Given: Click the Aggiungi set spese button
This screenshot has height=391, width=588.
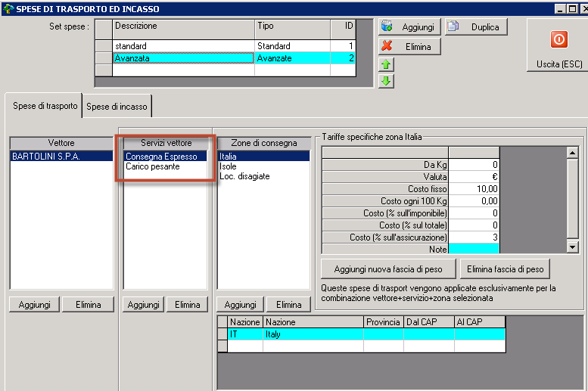Looking at the screenshot, I should pyautogui.click(x=409, y=27).
